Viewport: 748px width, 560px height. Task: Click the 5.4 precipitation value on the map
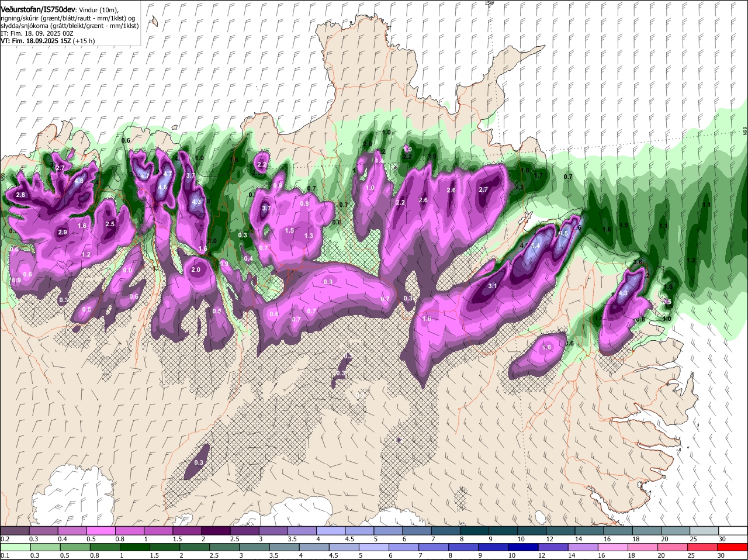point(535,246)
